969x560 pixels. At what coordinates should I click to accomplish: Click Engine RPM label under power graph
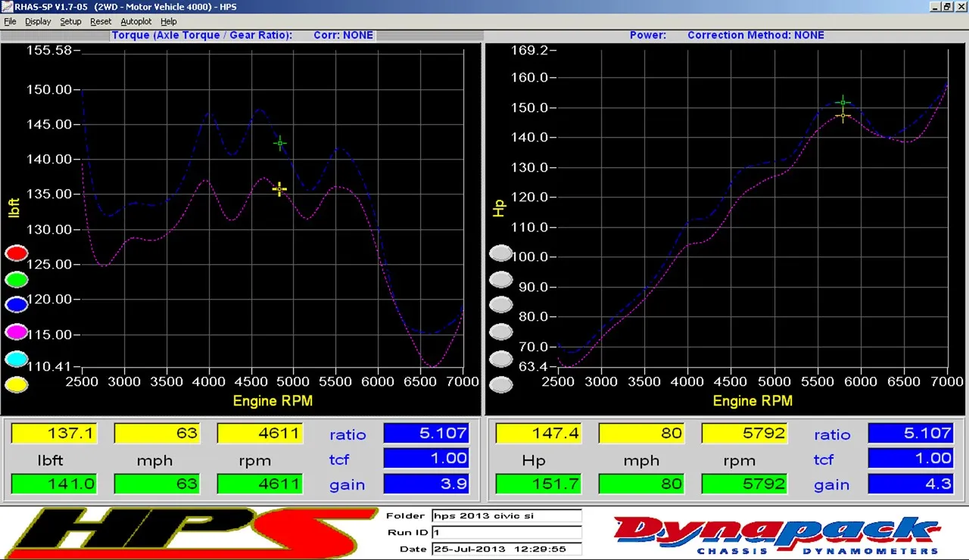[x=752, y=400]
